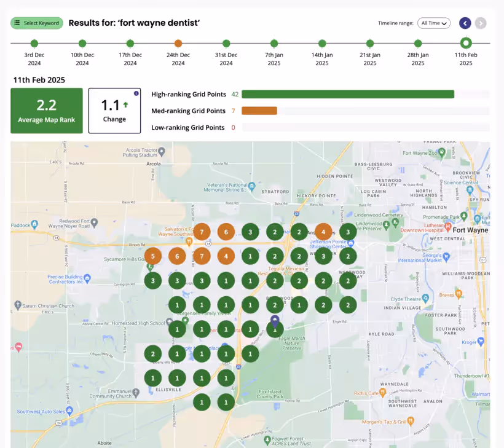Click the Arcola town label
The width and height of the screenshot is (504, 448).
click(x=153, y=164)
